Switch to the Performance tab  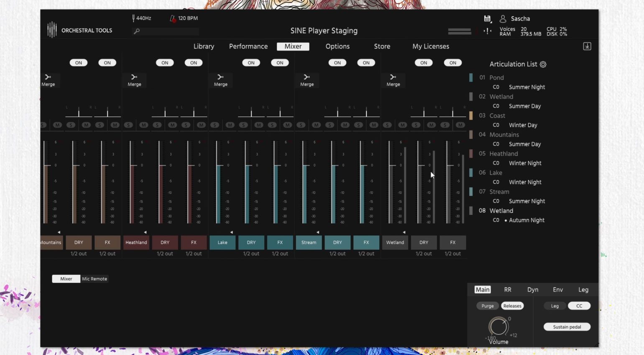pos(248,46)
